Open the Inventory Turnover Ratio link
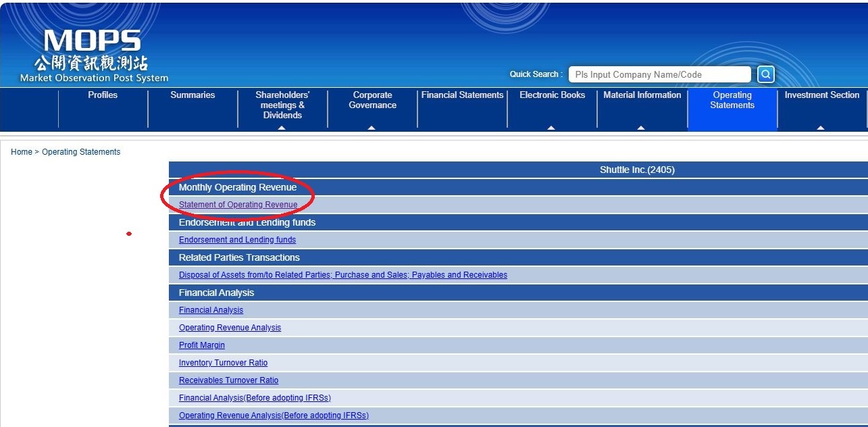Image resolution: width=868 pixels, height=427 pixels. [223, 363]
